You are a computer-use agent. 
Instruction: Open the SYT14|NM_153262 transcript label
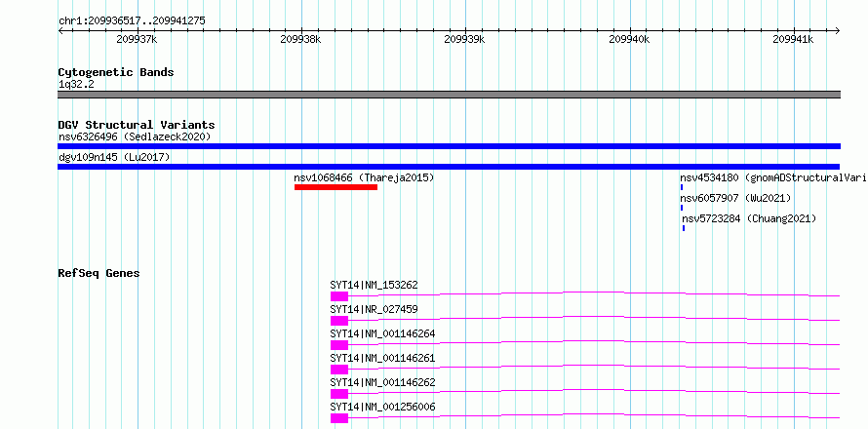pyautogui.click(x=374, y=285)
